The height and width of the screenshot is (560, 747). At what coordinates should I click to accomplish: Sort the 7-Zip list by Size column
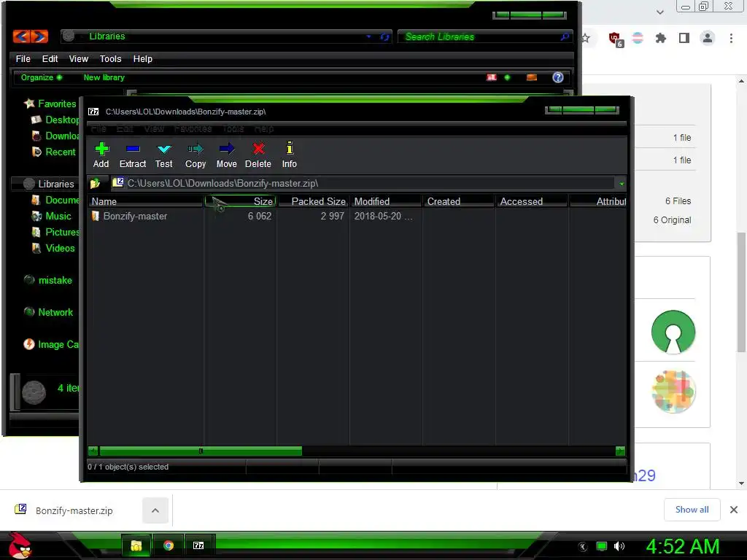click(x=241, y=201)
